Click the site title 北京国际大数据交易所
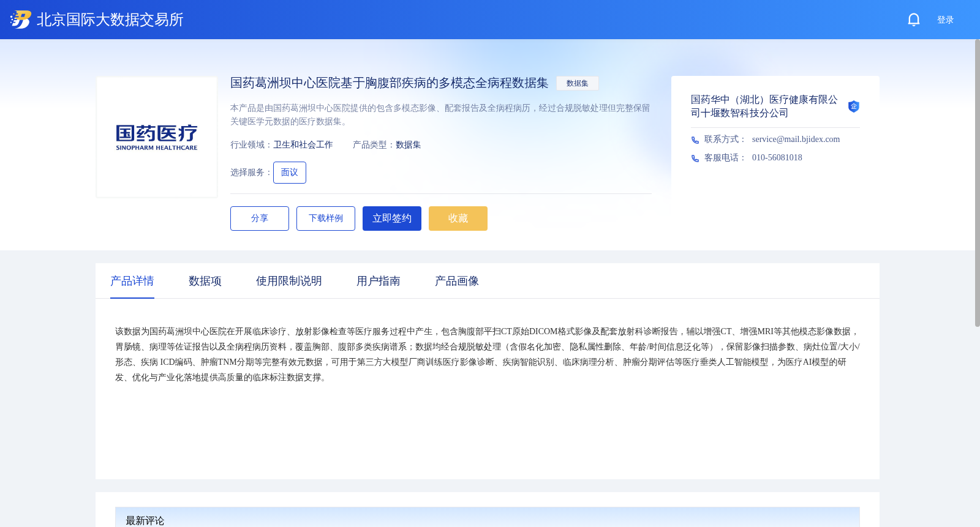The image size is (980, 527). tap(110, 20)
